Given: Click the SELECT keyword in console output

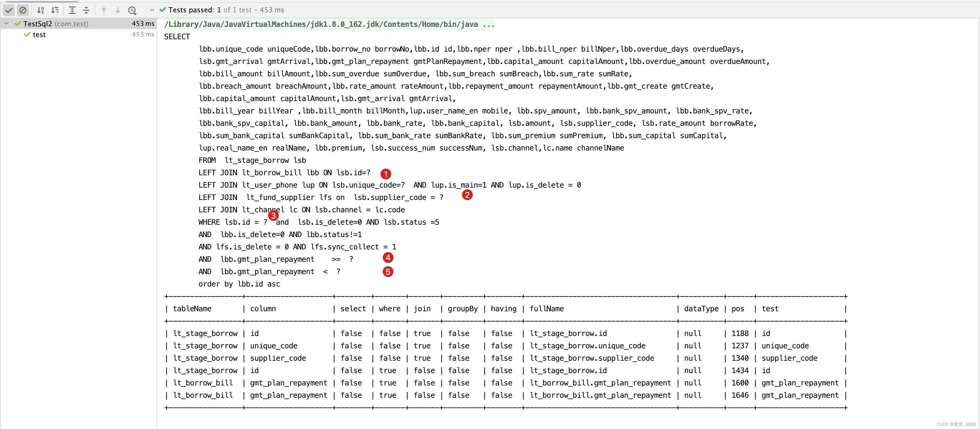Looking at the screenshot, I should (177, 37).
